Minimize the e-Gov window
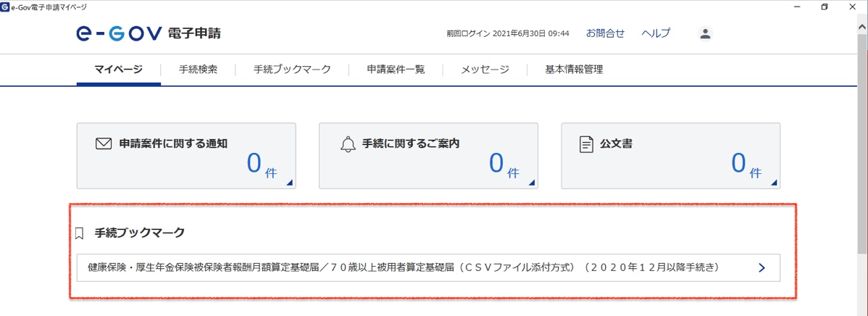This screenshot has height=316, width=868. coord(796,7)
